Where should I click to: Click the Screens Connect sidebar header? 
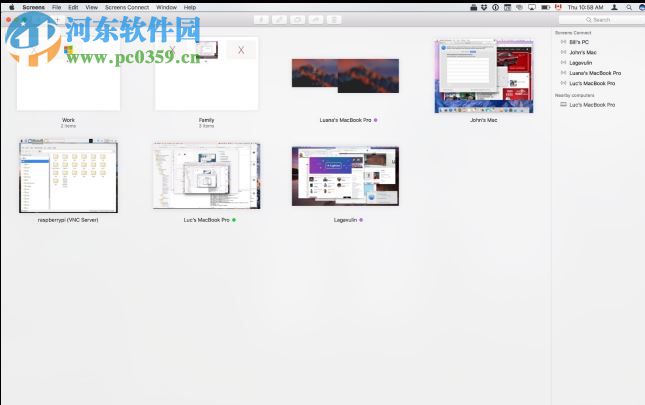(x=573, y=32)
